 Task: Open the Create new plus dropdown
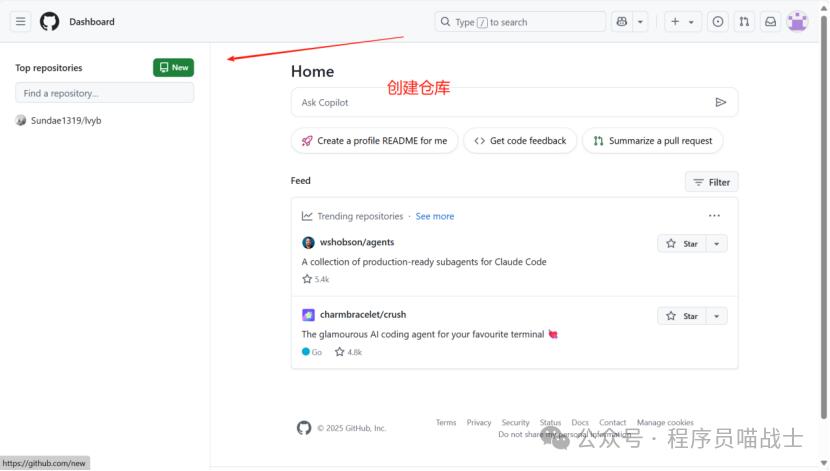coord(682,22)
